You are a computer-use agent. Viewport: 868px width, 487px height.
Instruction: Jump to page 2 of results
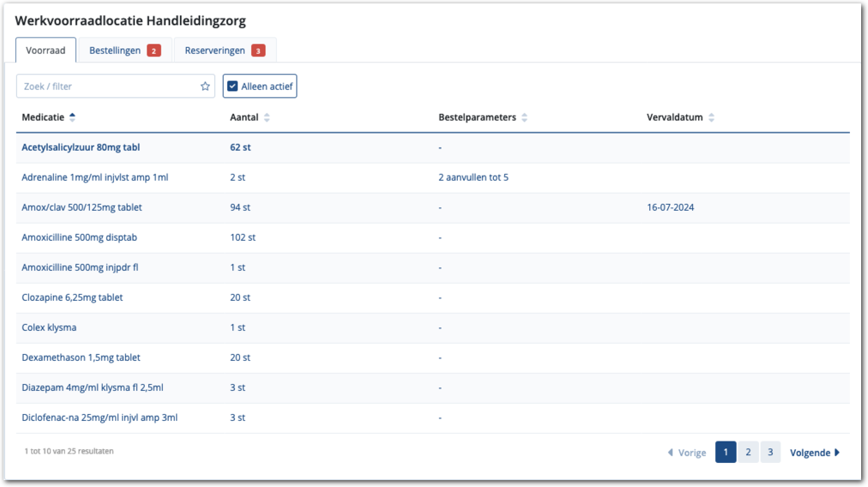point(748,453)
